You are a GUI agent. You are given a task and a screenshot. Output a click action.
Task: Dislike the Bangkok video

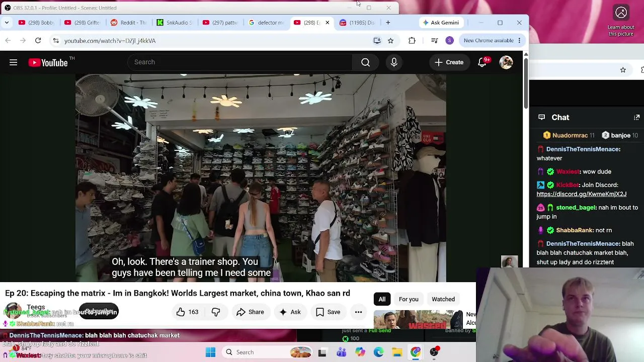coord(216,312)
